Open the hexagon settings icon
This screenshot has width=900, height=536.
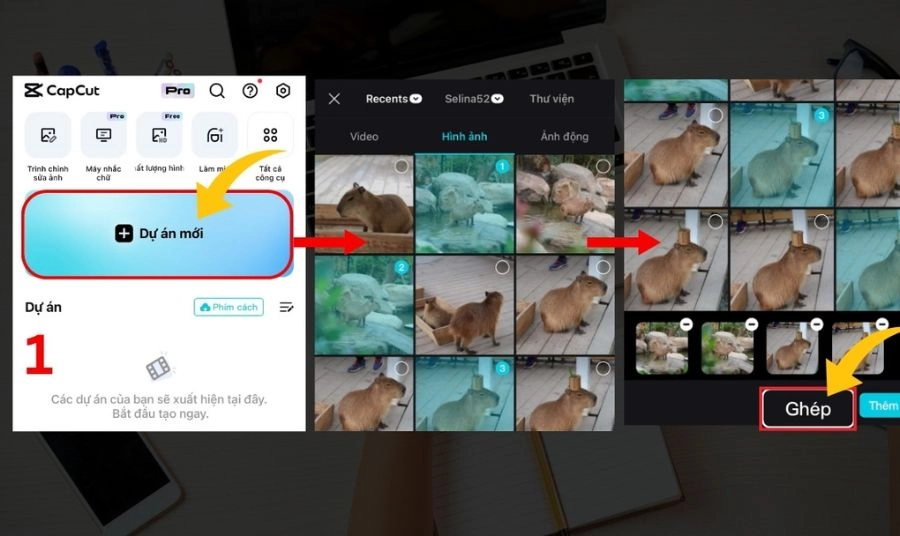point(283,91)
